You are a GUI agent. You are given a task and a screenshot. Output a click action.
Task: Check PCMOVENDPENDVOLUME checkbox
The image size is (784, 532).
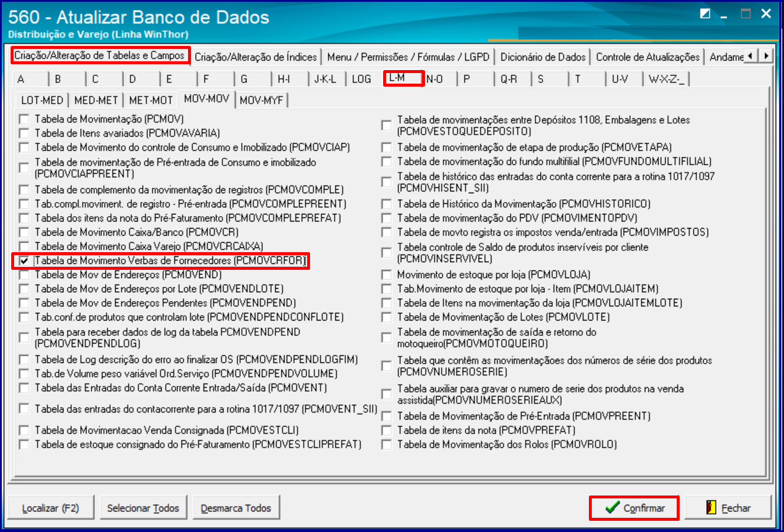click(24, 374)
